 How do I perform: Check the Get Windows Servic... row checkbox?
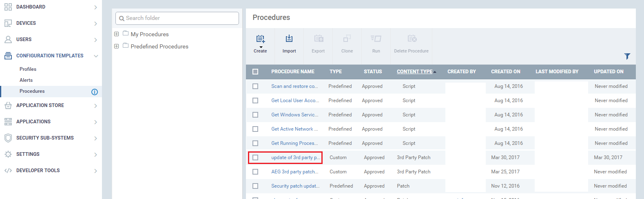pos(255,115)
